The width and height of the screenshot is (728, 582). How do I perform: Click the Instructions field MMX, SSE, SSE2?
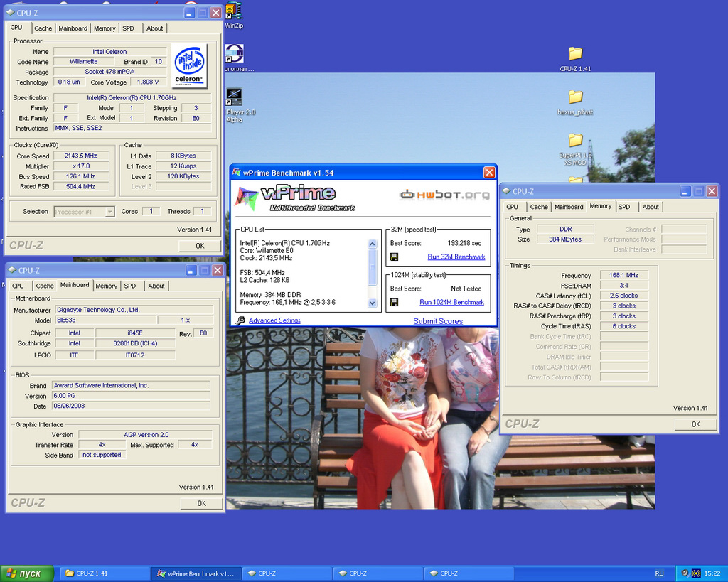point(132,128)
